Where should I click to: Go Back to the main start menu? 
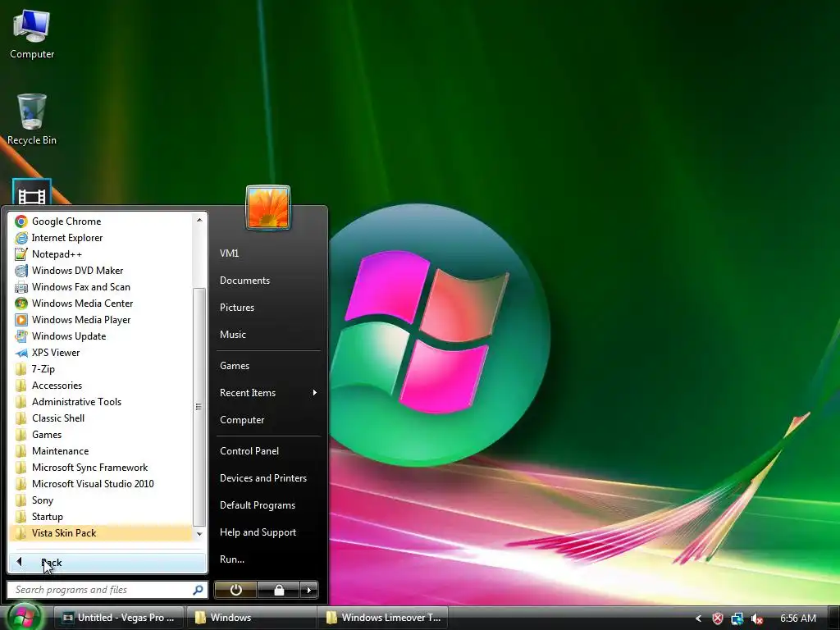(107, 563)
